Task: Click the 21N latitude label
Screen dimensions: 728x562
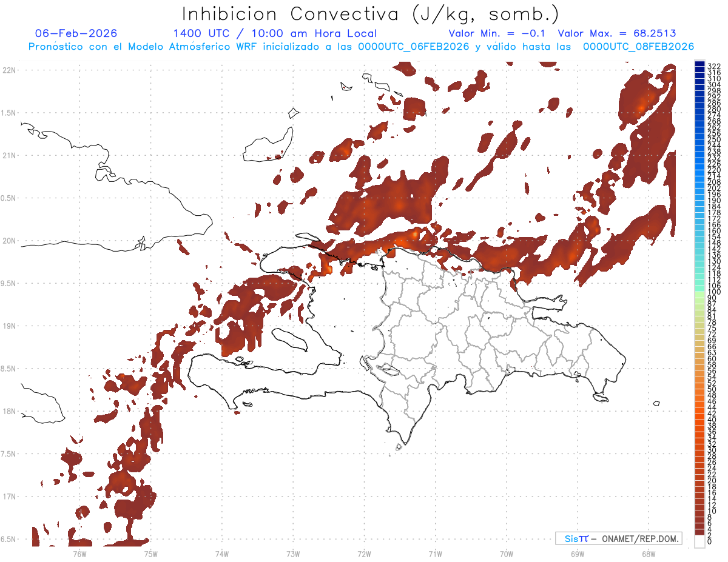Action: (8, 156)
